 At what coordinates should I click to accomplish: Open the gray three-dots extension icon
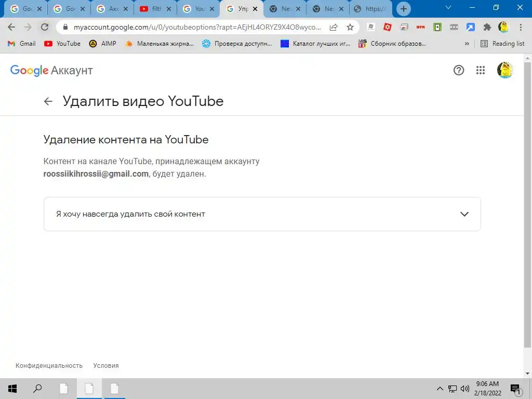[x=454, y=27]
